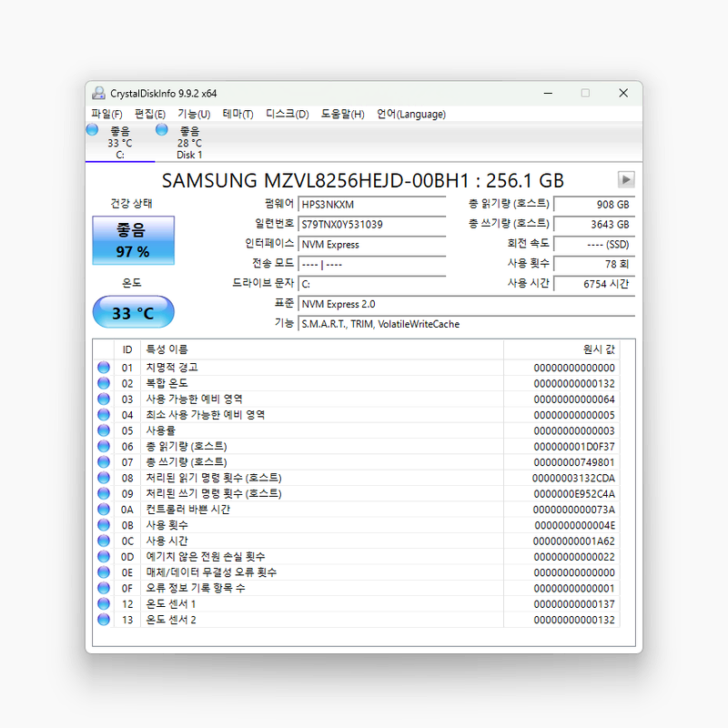728x728 pixels.
Task: Click the CrystalDiskInfo app icon in title bar
Action: (98, 93)
